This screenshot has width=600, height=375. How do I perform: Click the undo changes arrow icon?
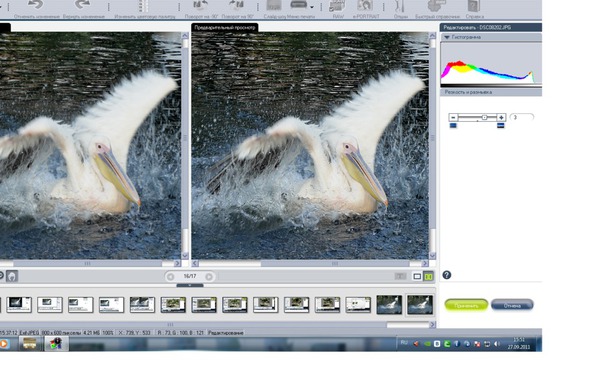36,5
